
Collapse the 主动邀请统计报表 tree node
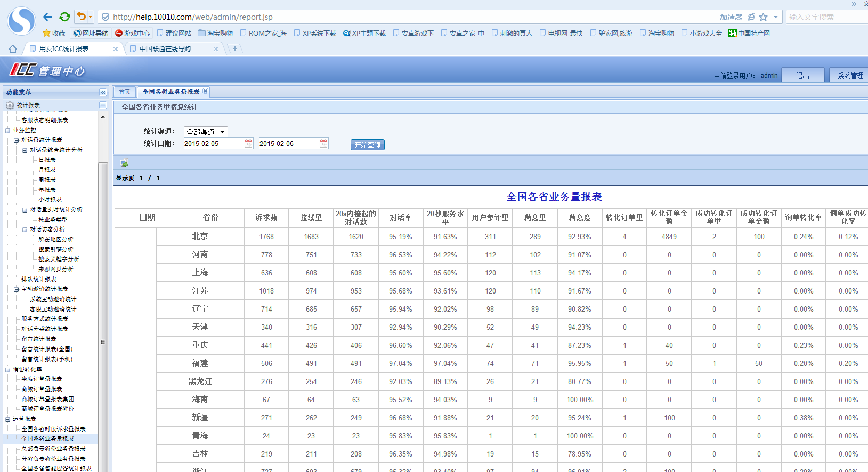17,289
